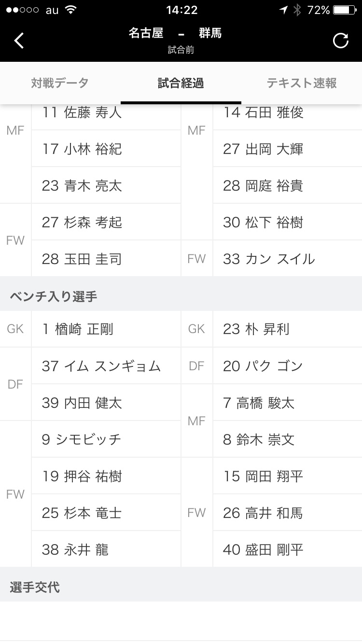Open 20 パク ゴン defender entry
This screenshot has height=644, width=362.
click(x=287, y=366)
